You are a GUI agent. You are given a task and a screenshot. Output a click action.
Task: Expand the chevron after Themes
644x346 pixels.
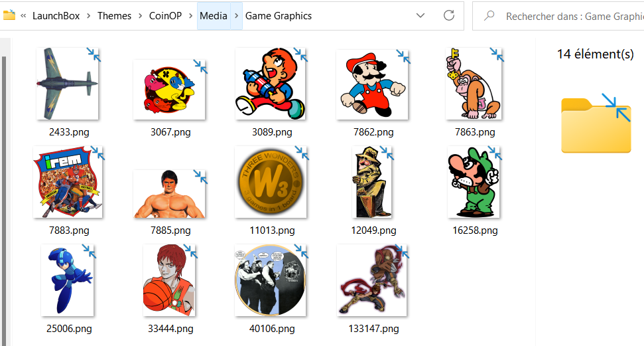click(140, 16)
